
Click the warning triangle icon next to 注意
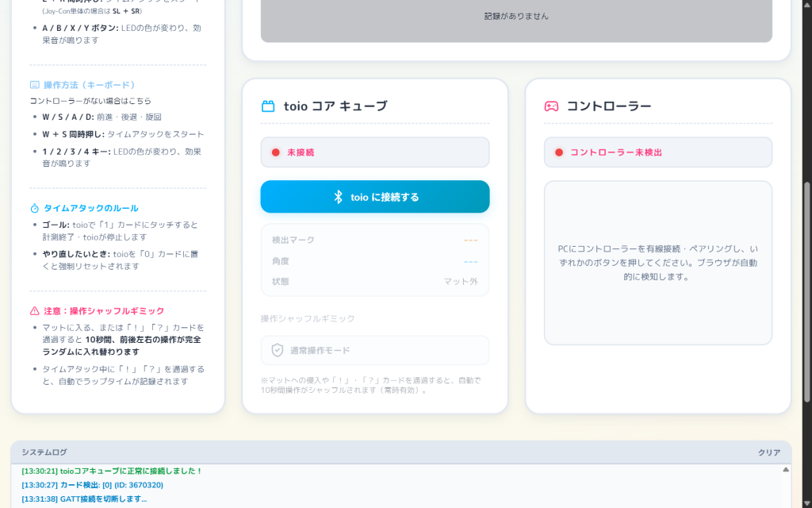(35, 311)
